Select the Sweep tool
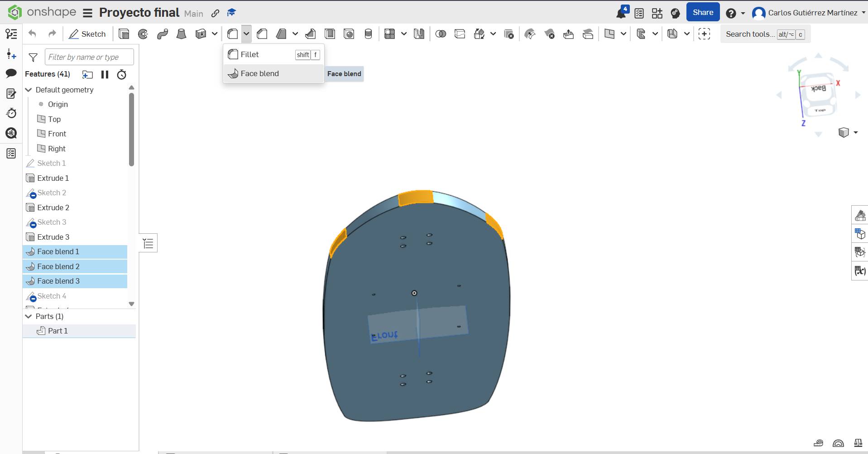This screenshot has width=868, height=454. click(163, 34)
